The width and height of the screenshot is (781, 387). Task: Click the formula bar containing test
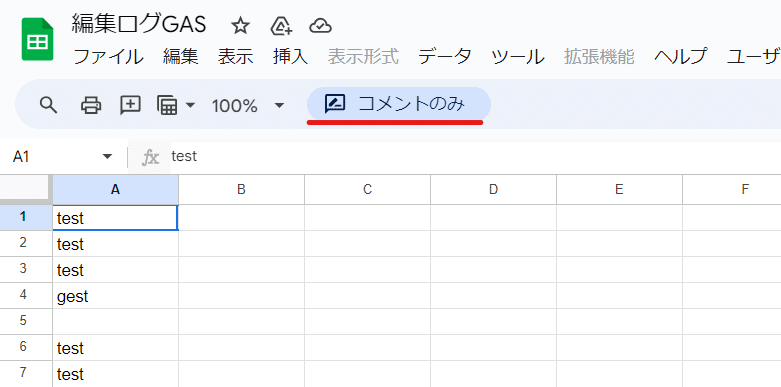coord(473,156)
